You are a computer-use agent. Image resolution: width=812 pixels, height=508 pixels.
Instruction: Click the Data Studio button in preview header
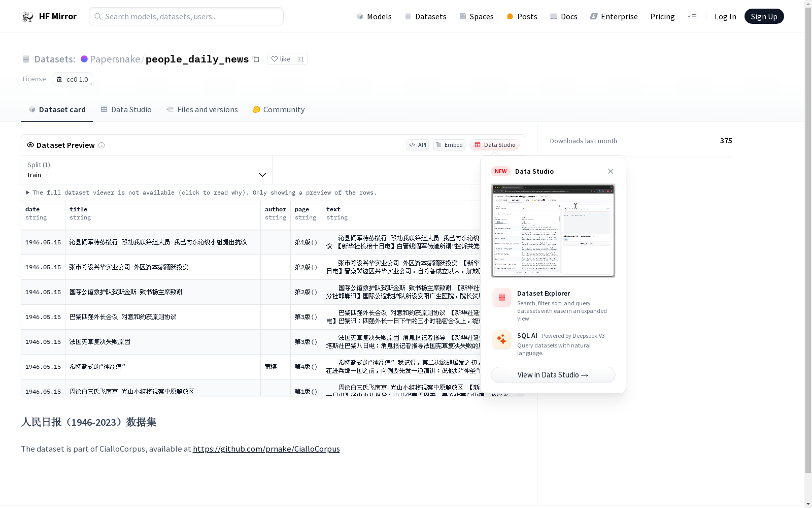pyautogui.click(x=494, y=145)
